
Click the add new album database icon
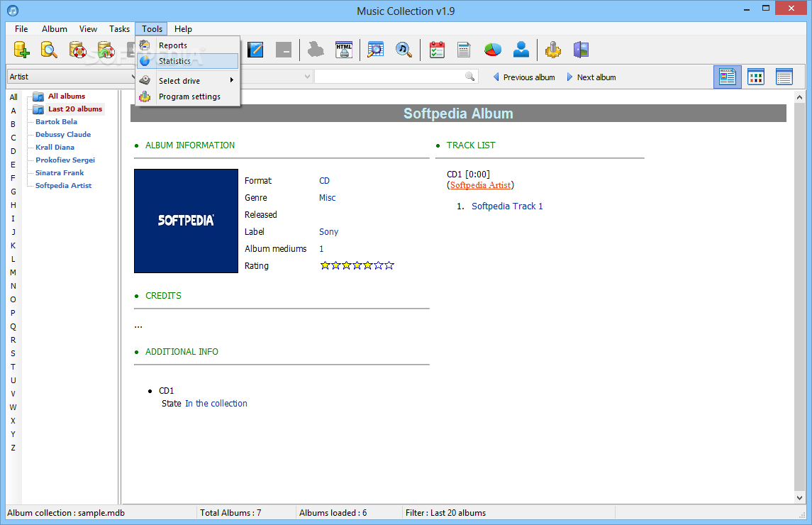click(x=21, y=50)
